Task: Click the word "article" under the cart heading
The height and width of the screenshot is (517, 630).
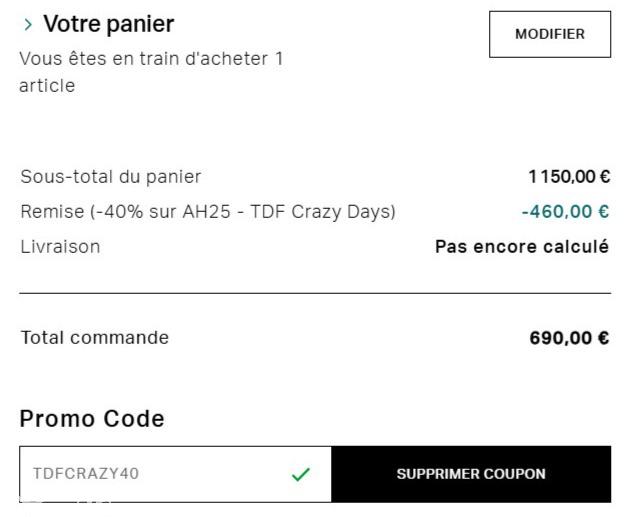Action: coord(47,86)
